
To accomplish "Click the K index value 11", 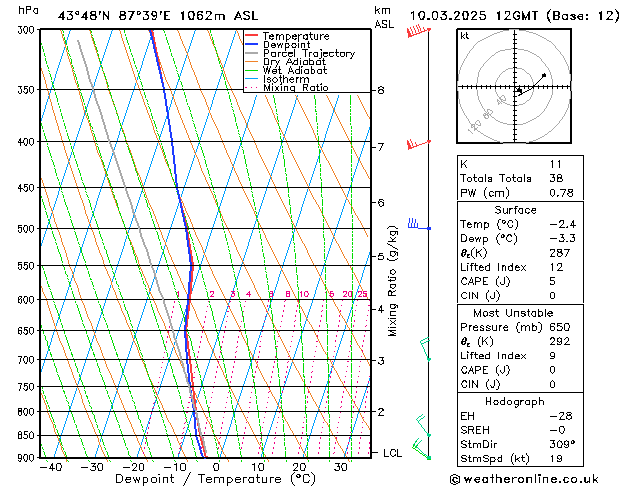I will coord(556,164).
